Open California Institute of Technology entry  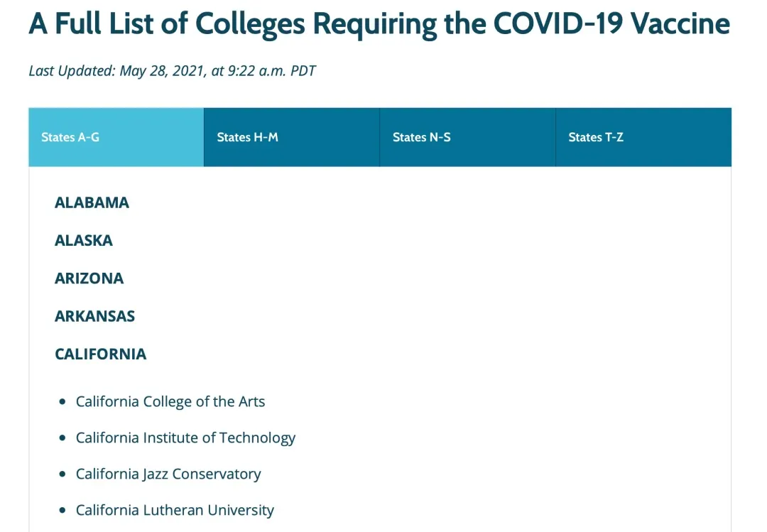click(185, 438)
